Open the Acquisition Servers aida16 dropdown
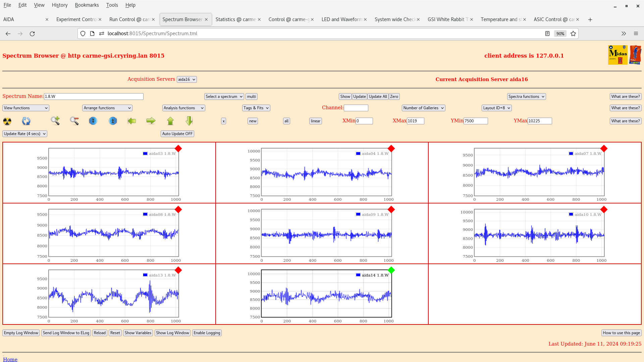644x362 pixels. [x=186, y=79]
